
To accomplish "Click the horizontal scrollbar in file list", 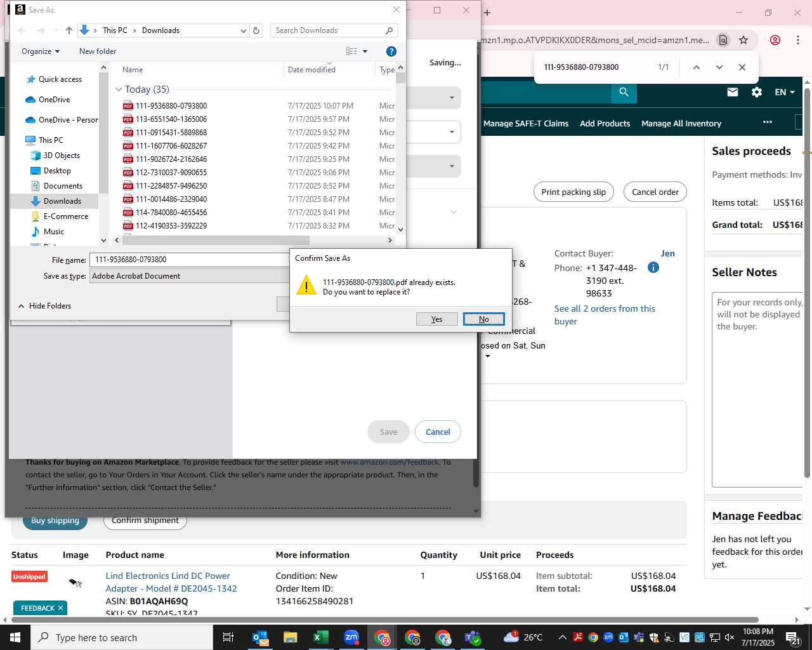I will 216,240.
